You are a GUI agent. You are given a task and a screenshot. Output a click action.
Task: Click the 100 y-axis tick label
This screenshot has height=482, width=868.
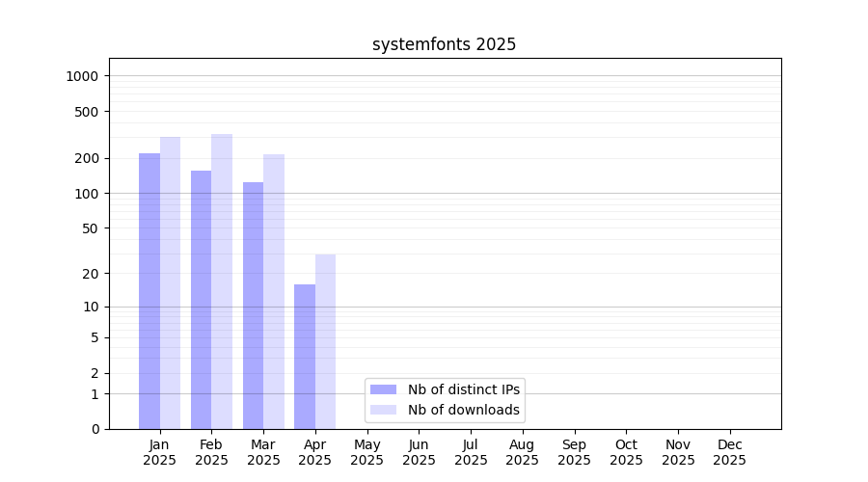[x=86, y=194]
